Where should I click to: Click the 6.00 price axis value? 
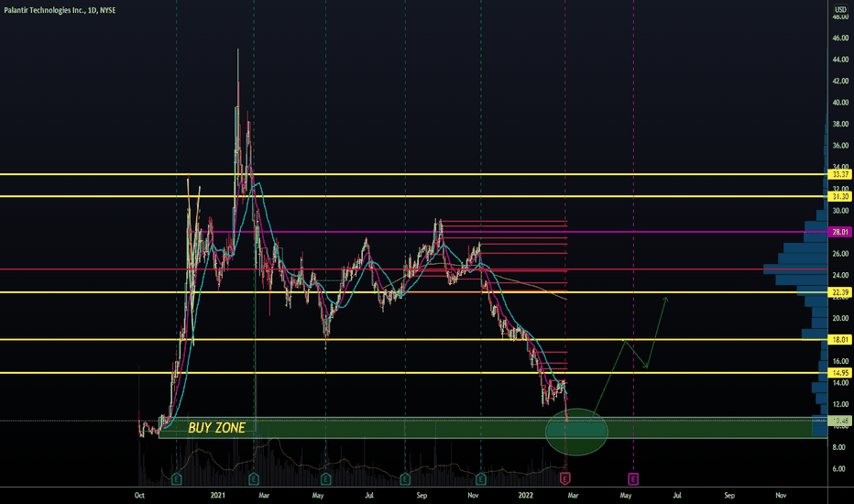click(x=839, y=468)
